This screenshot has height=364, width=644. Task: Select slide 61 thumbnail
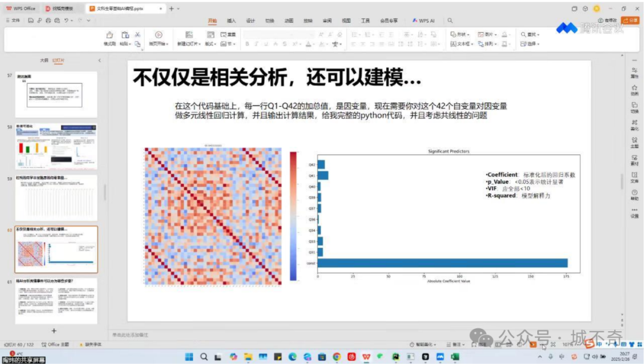[56, 301]
